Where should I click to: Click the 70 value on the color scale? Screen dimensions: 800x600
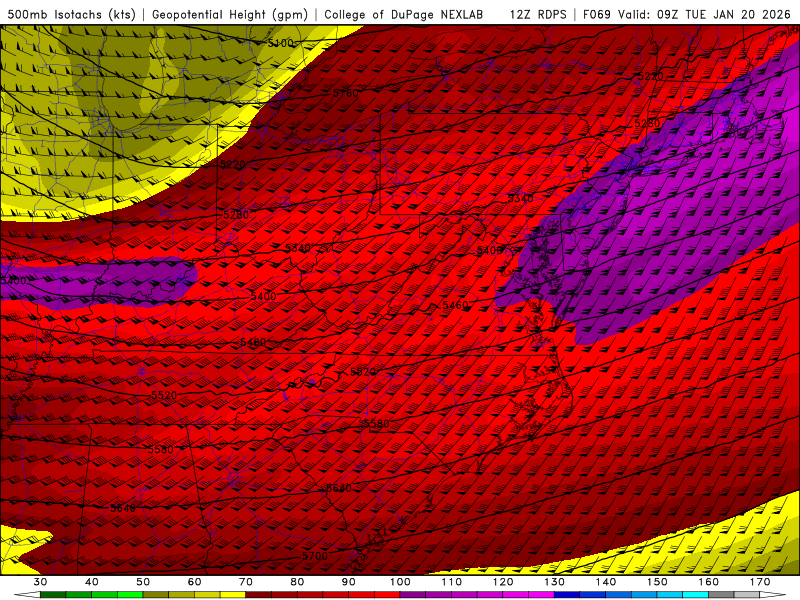[246, 582]
